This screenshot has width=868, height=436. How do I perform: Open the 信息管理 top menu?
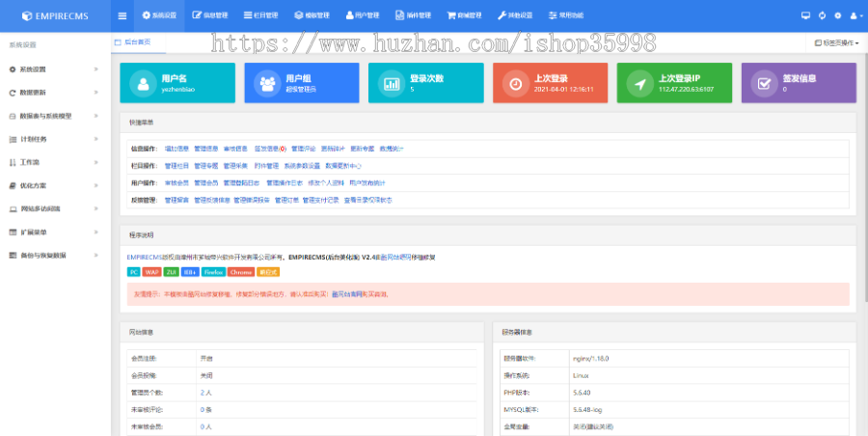[x=210, y=15]
